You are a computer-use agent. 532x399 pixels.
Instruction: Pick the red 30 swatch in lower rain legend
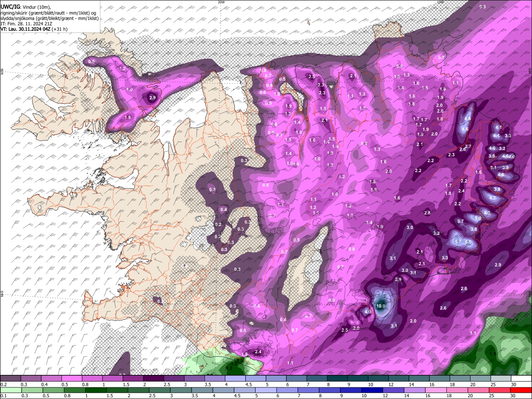point(521,390)
